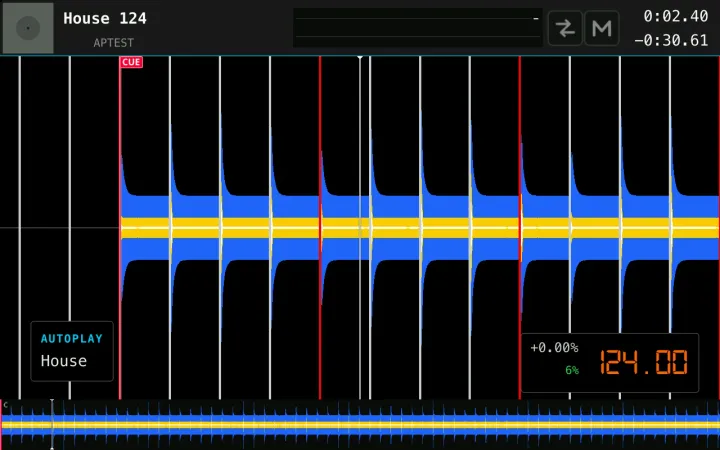Toggle the M master button
Screen dimensions: 720x450
click(602, 28)
